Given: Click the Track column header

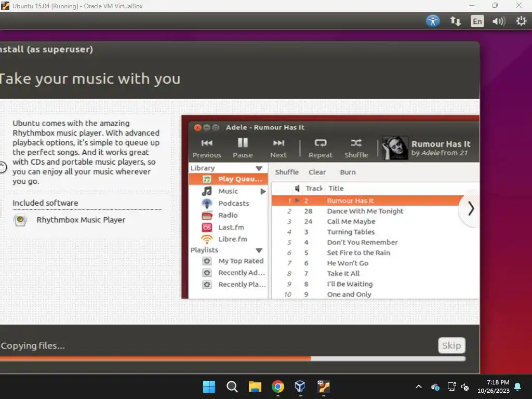Looking at the screenshot, I should pos(314,188).
